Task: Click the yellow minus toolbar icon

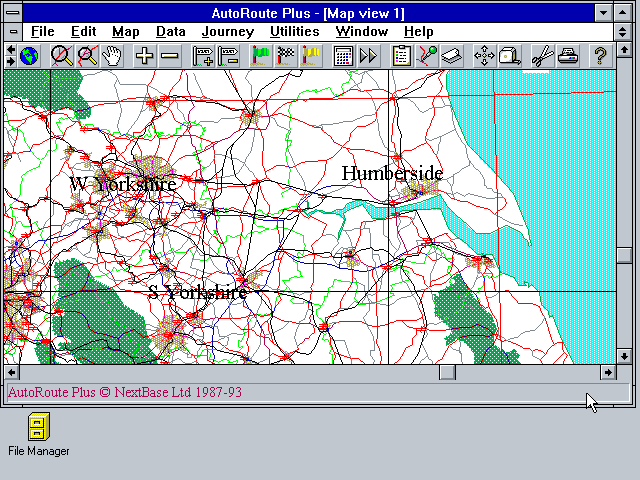Action: tap(170, 56)
